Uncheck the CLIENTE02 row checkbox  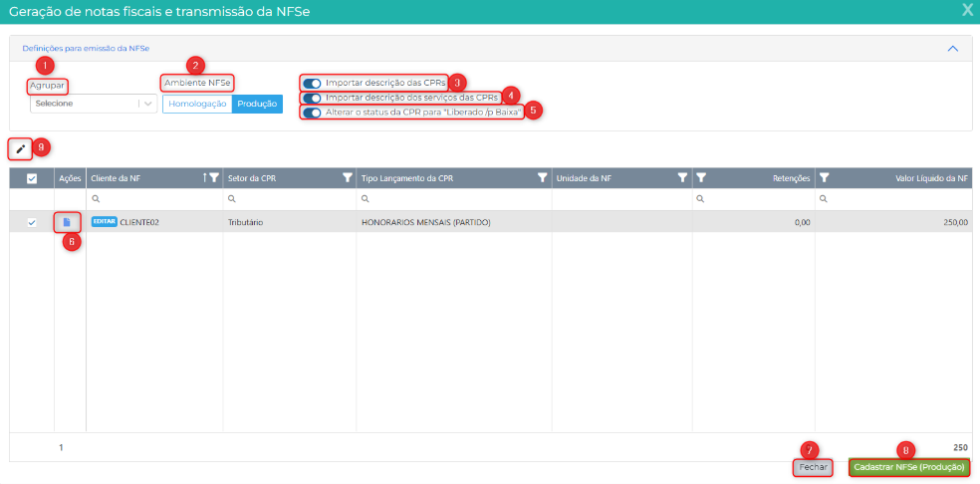pos(32,222)
